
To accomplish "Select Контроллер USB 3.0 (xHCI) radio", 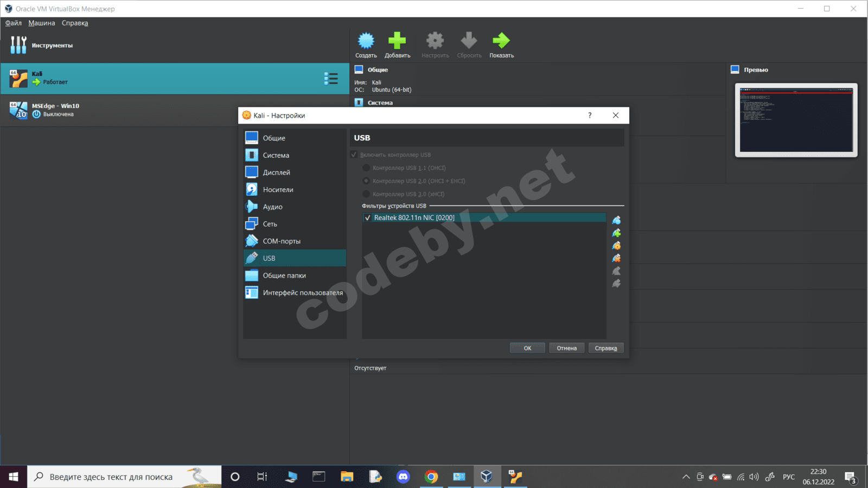I will (x=366, y=194).
